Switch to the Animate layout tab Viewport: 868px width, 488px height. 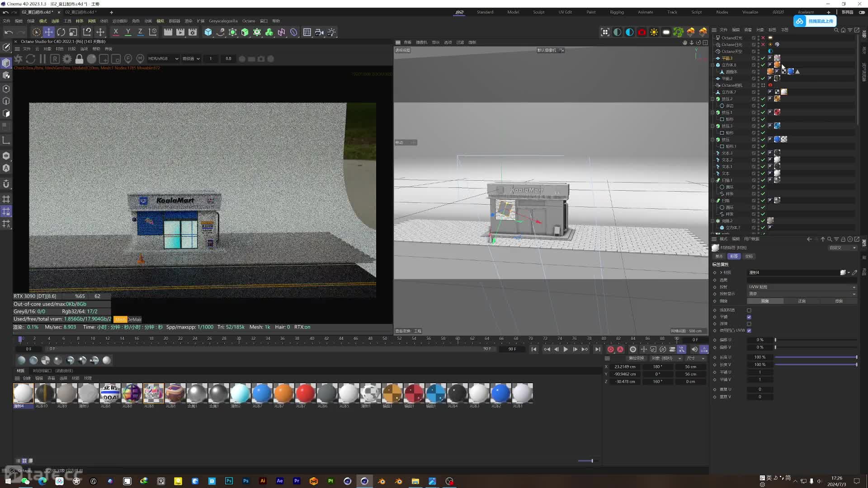click(x=645, y=12)
